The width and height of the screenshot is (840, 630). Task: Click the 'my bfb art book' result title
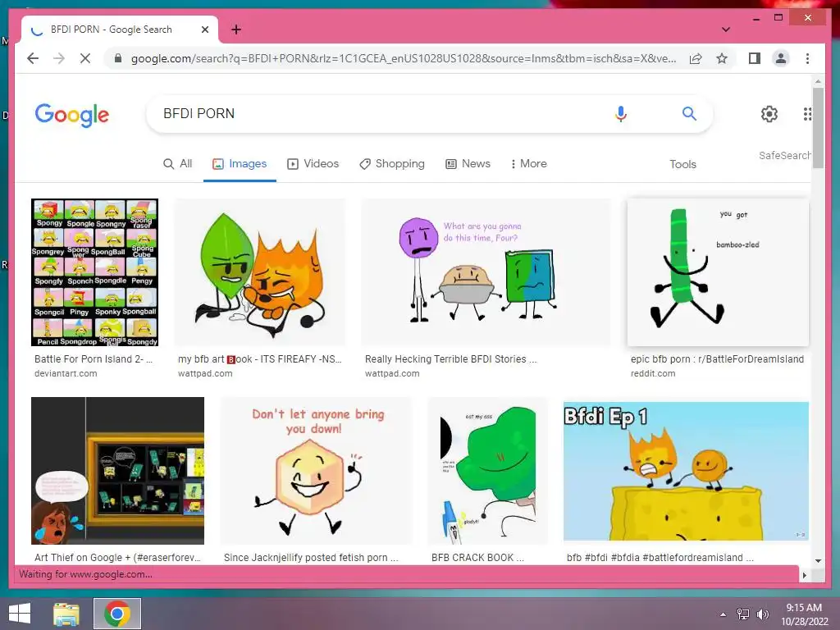click(x=259, y=359)
